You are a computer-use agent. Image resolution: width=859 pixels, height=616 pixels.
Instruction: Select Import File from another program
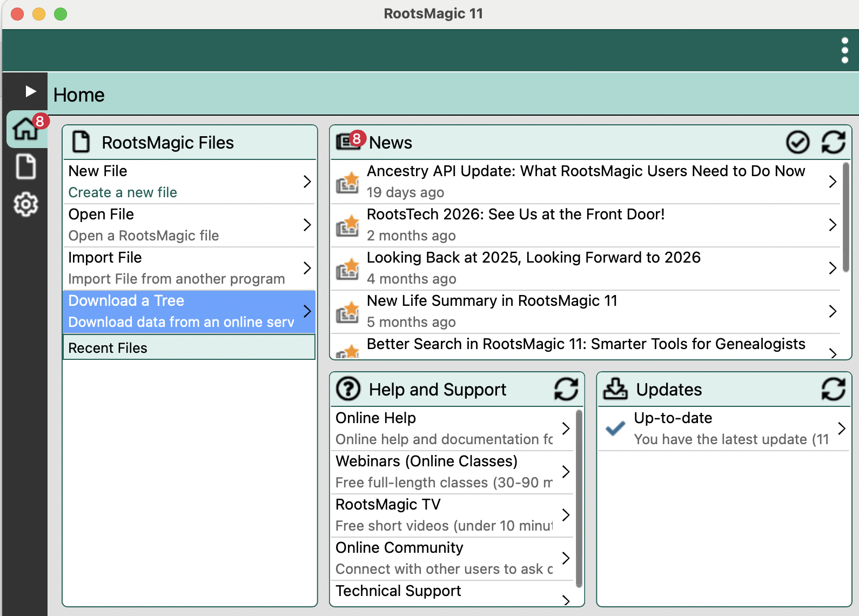189,268
